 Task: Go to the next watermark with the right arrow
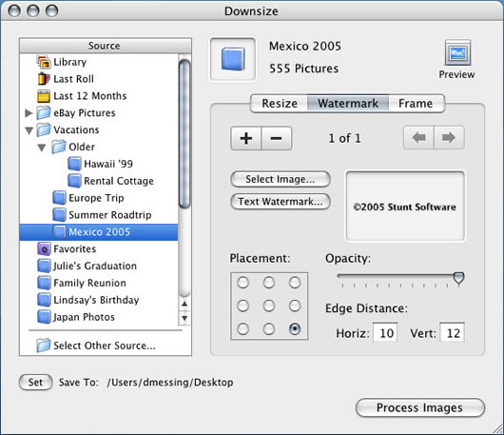[x=449, y=138]
